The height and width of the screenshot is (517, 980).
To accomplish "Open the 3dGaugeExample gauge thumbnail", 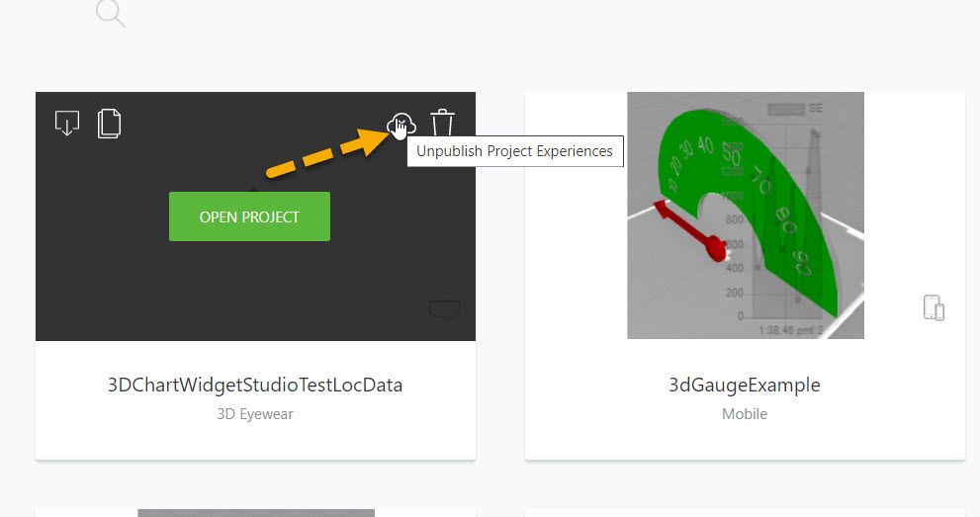I will click(745, 215).
